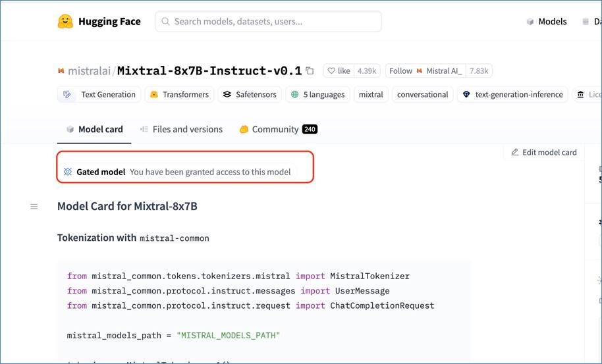Click the UserMessage import code line
Viewport: 602px width, 364px height.
click(x=229, y=291)
